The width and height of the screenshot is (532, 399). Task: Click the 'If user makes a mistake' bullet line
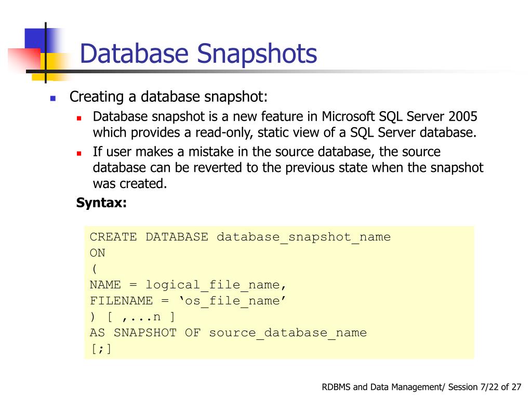click(267, 152)
